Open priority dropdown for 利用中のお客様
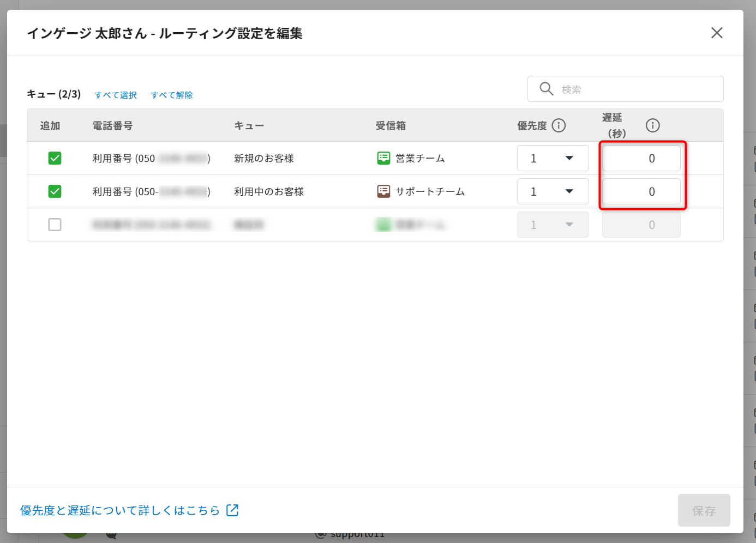 click(x=553, y=191)
